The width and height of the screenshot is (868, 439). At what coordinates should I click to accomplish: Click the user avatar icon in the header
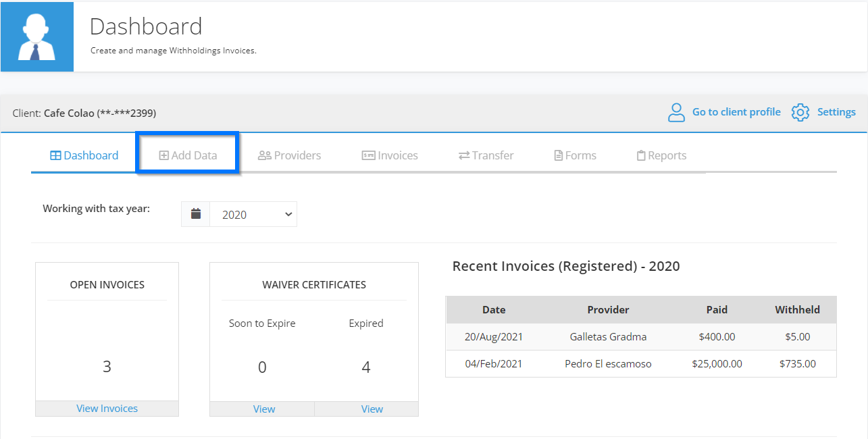(x=37, y=36)
